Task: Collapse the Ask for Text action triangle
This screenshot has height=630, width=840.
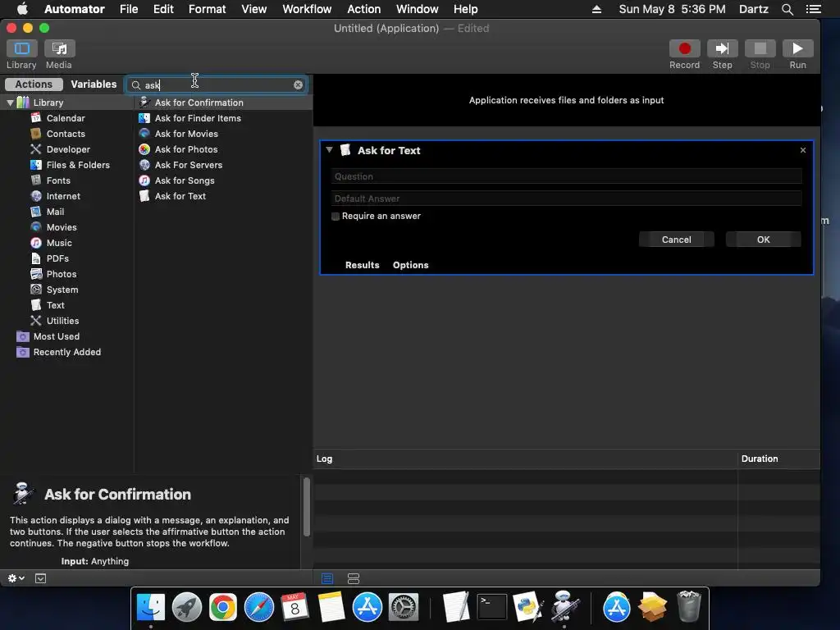Action: click(329, 150)
